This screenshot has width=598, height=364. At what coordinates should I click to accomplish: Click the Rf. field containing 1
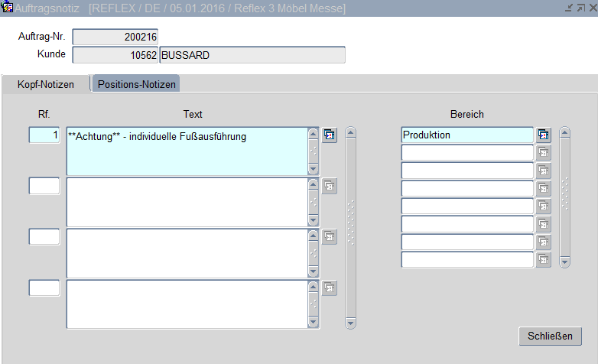point(44,135)
